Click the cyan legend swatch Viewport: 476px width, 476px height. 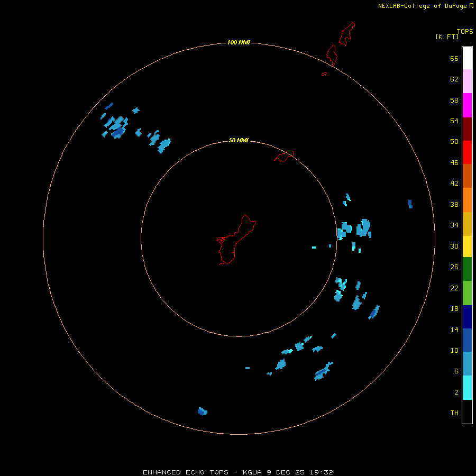(467, 388)
